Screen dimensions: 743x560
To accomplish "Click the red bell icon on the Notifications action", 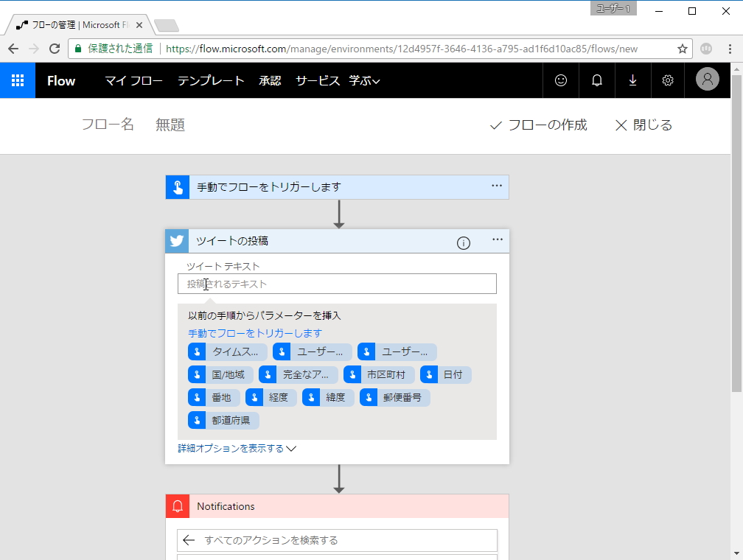I will coord(177,506).
